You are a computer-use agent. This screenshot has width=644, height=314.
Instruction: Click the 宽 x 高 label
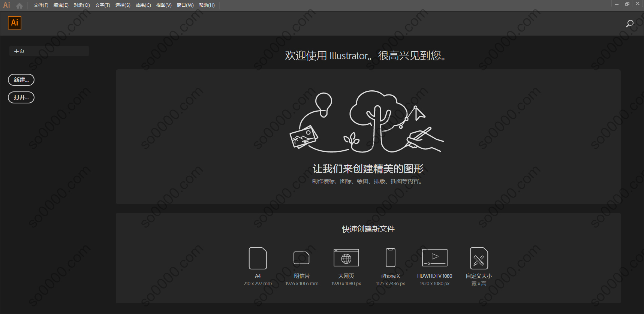pos(479,284)
